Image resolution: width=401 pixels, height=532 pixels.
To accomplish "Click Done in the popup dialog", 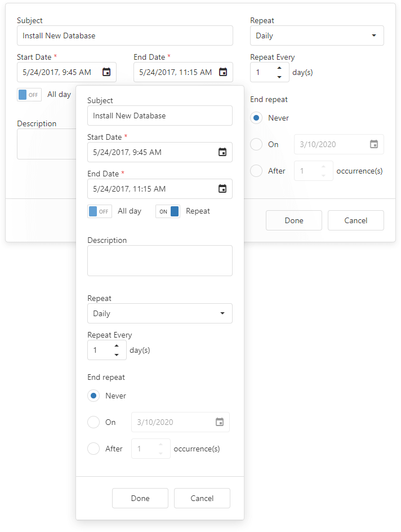I will pos(140,498).
